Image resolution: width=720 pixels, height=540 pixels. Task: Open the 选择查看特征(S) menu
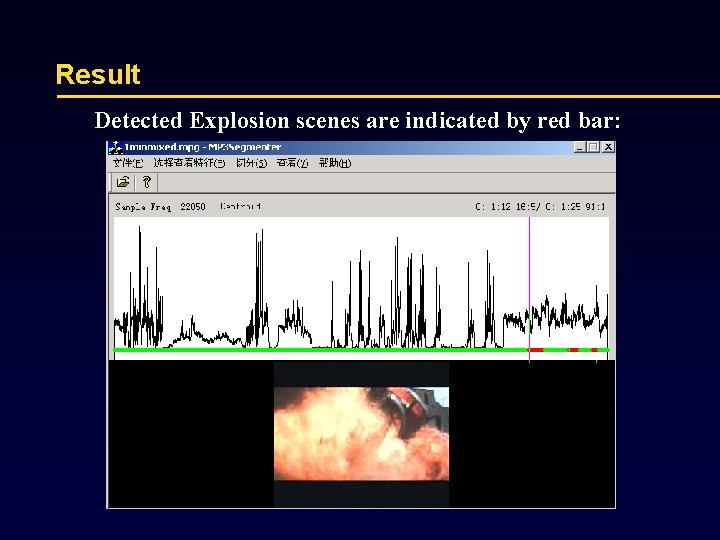click(189, 163)
